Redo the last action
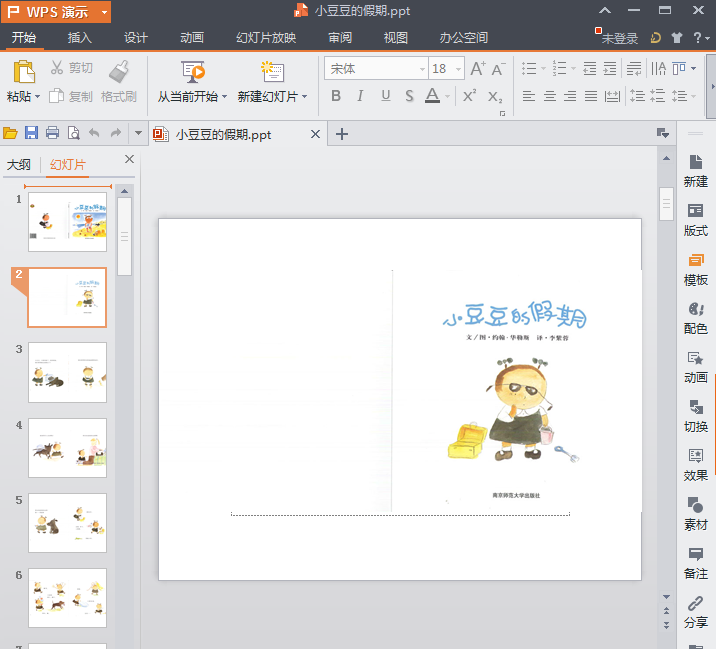 [x=116, y=133]
